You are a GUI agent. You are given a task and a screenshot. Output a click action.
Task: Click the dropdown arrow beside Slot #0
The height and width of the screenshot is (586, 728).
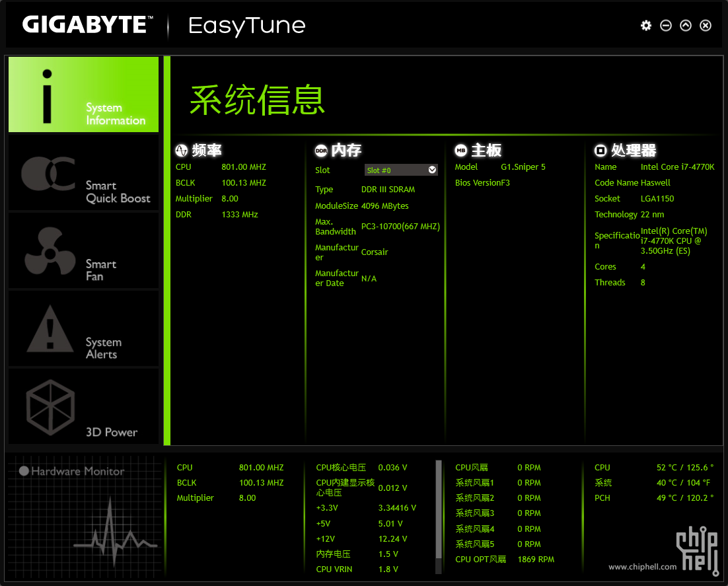432,170
